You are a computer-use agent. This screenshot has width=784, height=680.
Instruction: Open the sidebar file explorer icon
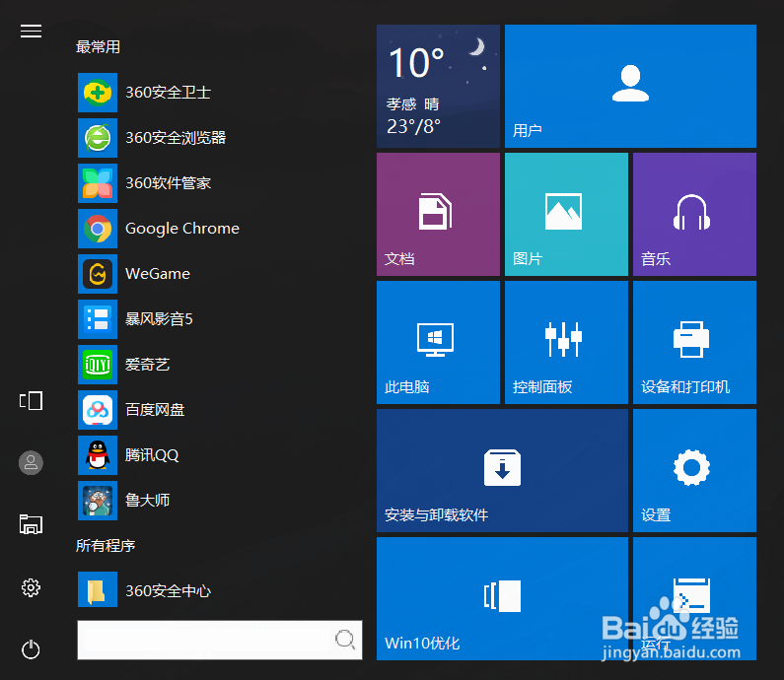pyautogui.click(x=31, y=524)
